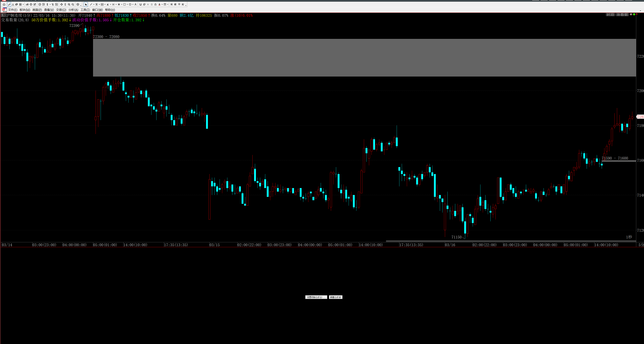
Task: Open the 文件(F) menu
Action: tap(13, 10)
